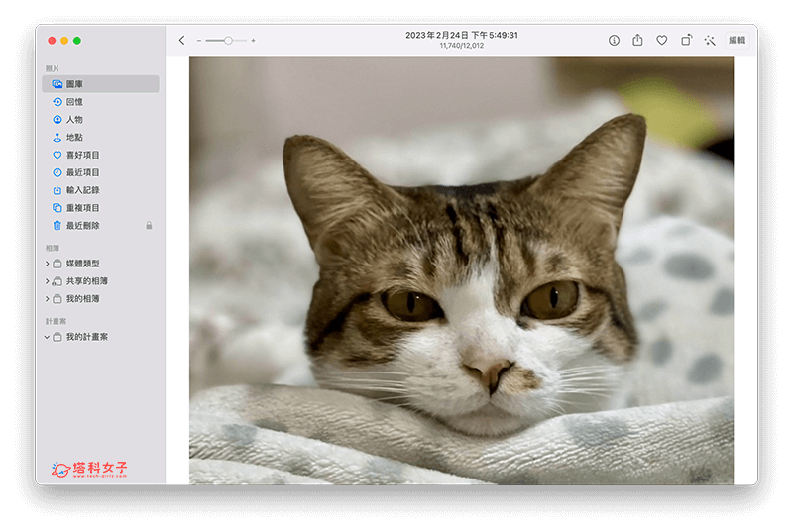This screenshot has width=793, height=532.
Task: Open 回憶 Memories in sidebar
Action: [x=100, y=102]
